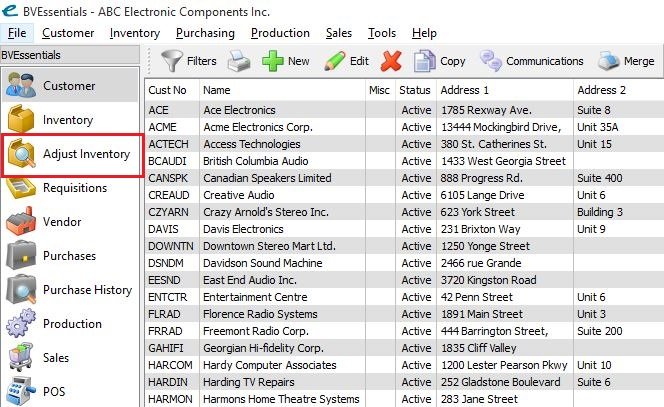Select Florence Radio Systems row
Viewport: 664px width, 407px height.
click(x=404, y=314)
